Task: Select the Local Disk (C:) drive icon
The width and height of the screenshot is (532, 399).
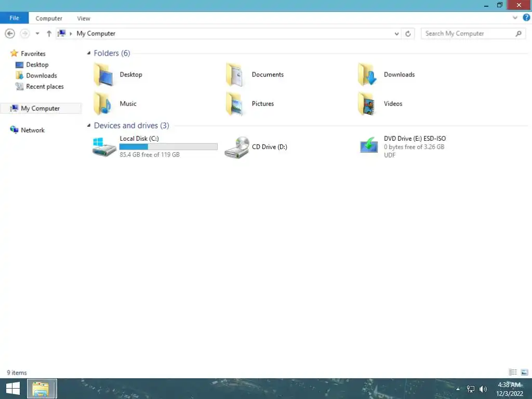Action: coord(104,147)
